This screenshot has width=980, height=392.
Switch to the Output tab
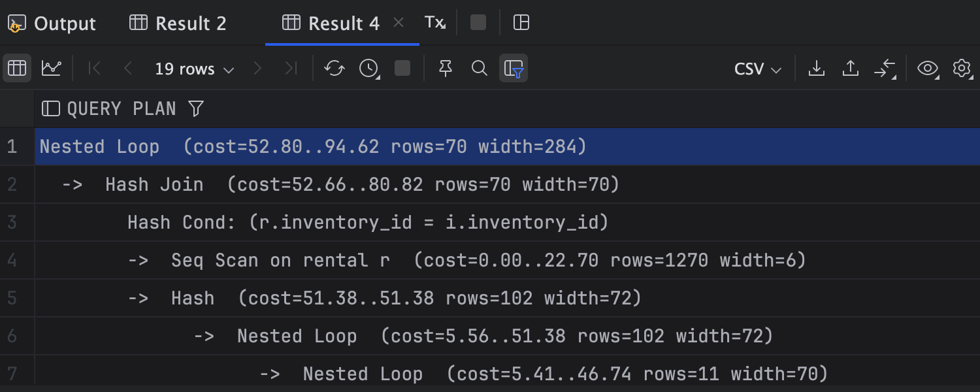pos(52,24)
